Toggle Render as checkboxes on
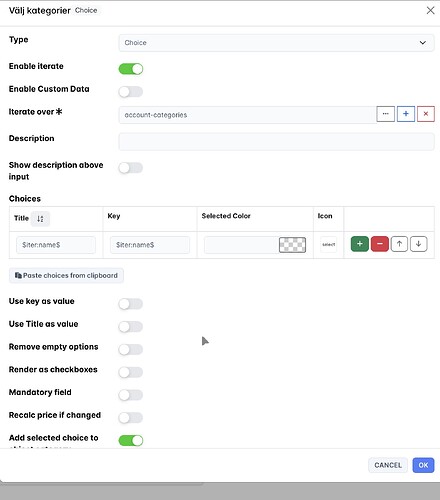The height and width of the screenshot is (500, 440). 131,372
